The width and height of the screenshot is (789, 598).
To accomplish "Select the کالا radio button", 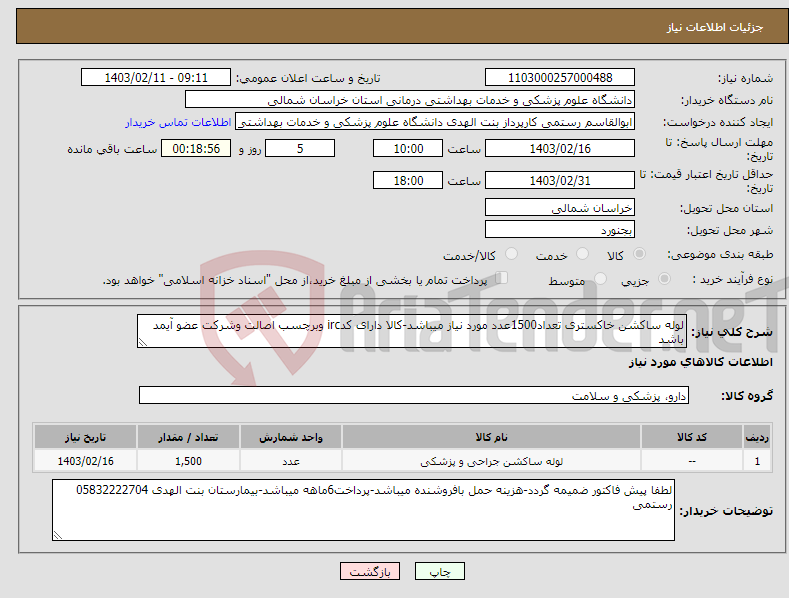I will pos(639,254).
